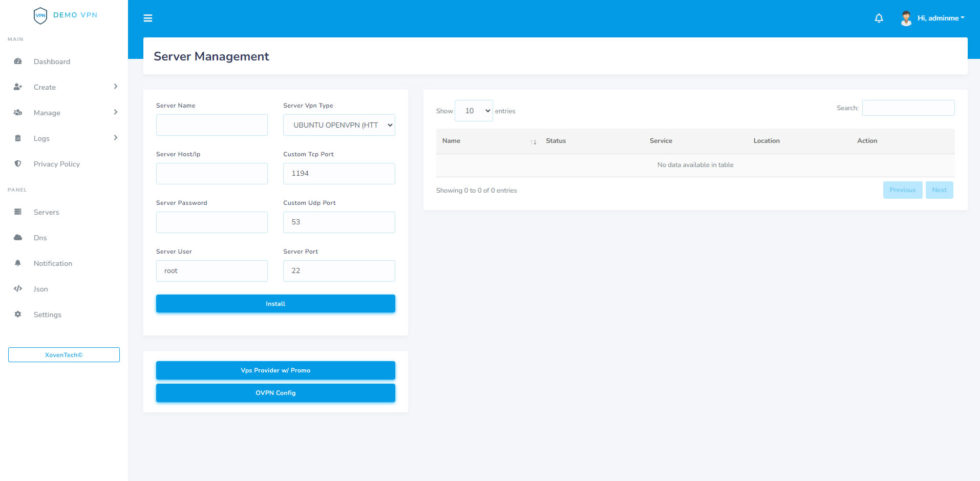Screen dimensions: 980x481
Task: Click the DEMO VPN shield logo
Action: (x=41, y=15)
